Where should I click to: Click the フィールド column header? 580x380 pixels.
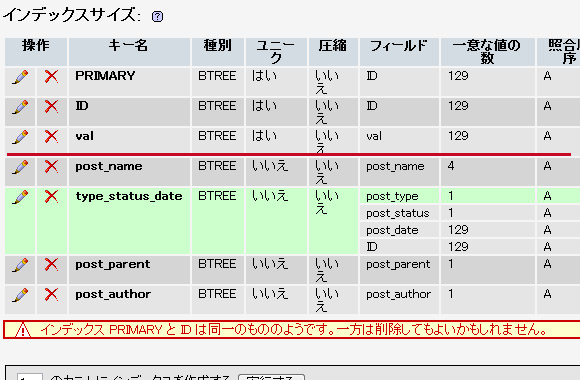pos(399,52)
